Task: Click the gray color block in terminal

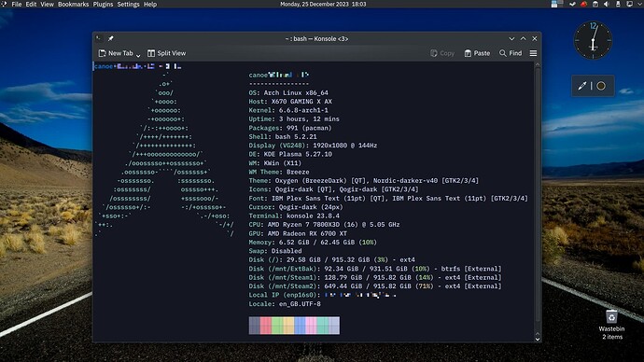Action: tap(254, 325)
